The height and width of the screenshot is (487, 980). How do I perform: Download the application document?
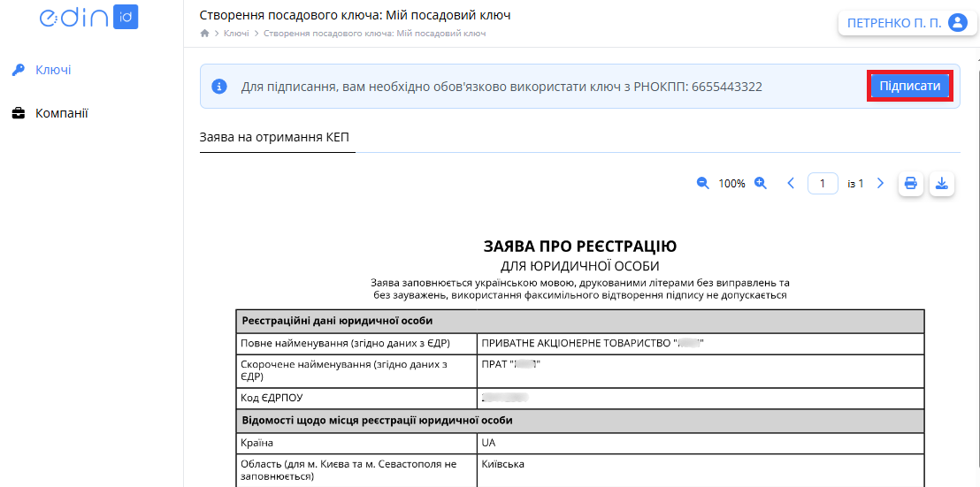click(x=942, y=183)
